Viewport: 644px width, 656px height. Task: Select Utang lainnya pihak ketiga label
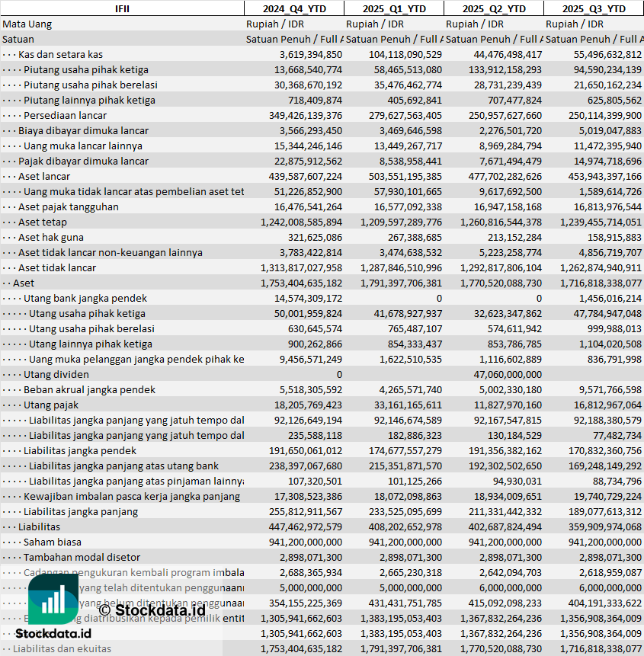[x=91, y=344]
